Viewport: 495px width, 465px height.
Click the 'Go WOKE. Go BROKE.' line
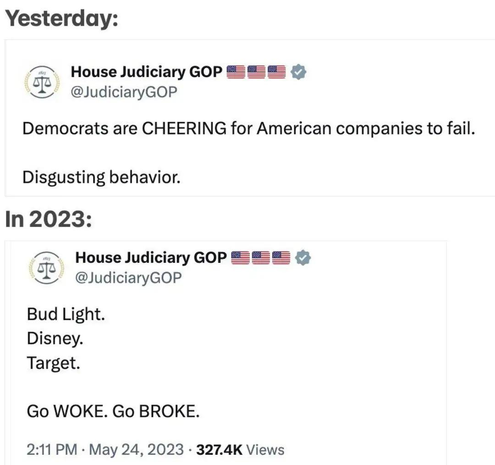click(113, 411)
